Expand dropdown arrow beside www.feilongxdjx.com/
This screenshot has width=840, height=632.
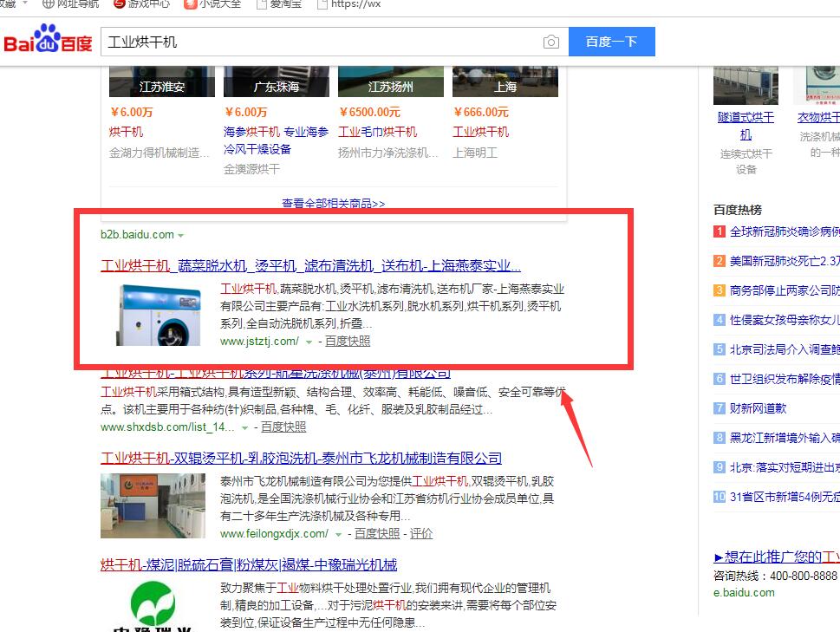(x=338, y=535)
